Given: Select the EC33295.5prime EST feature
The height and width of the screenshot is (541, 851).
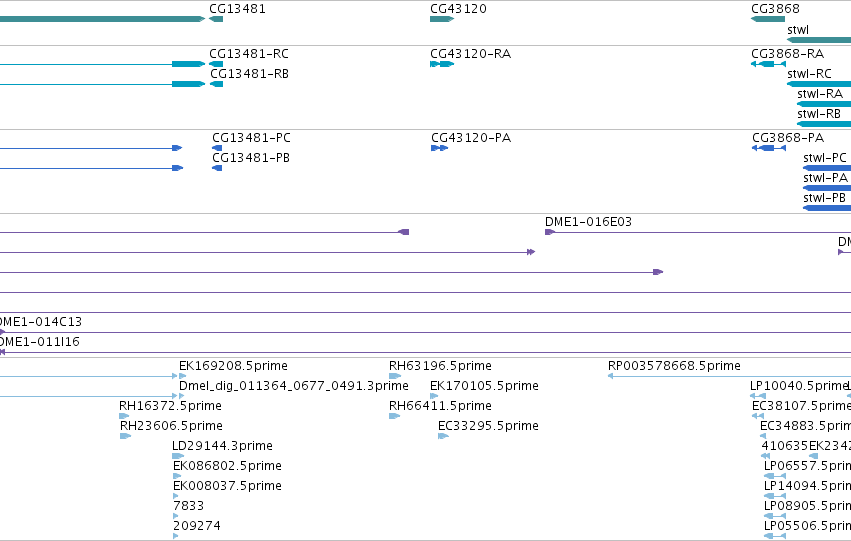Looking at the screenshot, I should tap(443, 436).
